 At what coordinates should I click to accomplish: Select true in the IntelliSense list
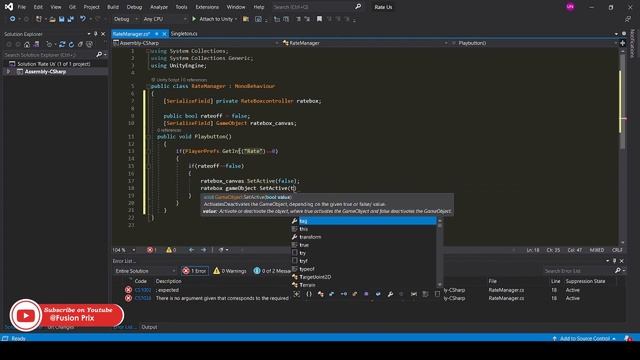pos(304,245)
